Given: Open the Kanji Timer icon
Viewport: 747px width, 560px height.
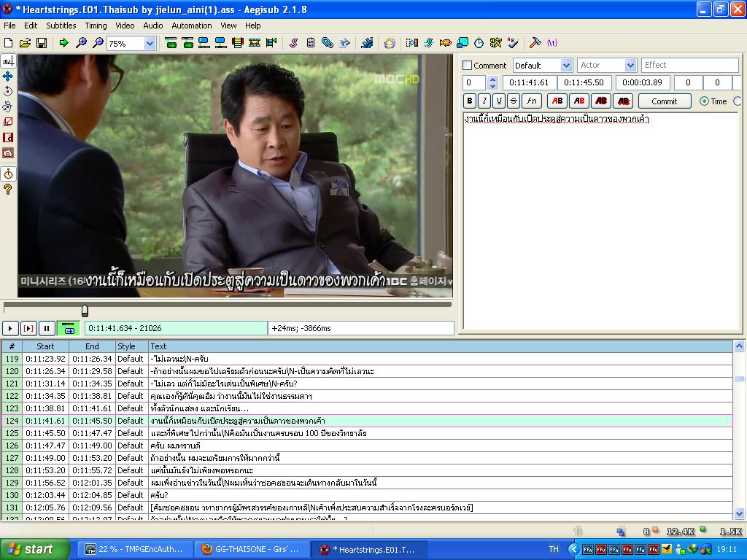Looking at the screenshot, I should pos(495,43).
